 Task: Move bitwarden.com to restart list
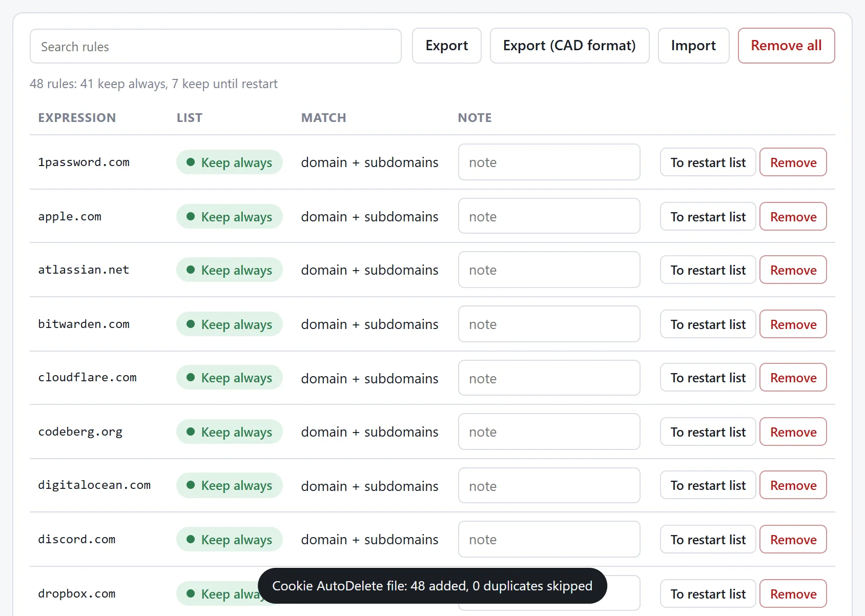[708, 324]
